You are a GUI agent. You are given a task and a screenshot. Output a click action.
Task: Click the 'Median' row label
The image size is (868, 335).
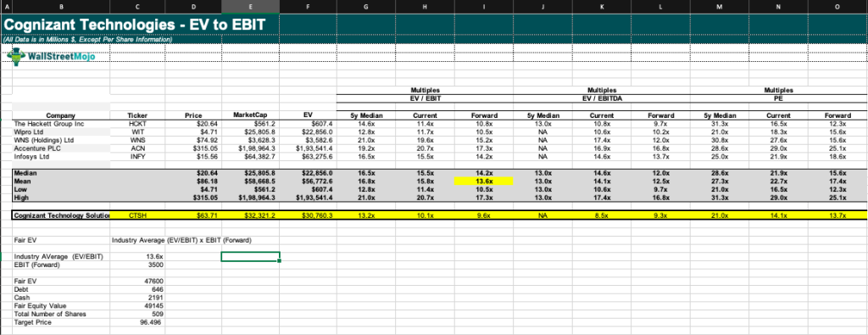61,173
